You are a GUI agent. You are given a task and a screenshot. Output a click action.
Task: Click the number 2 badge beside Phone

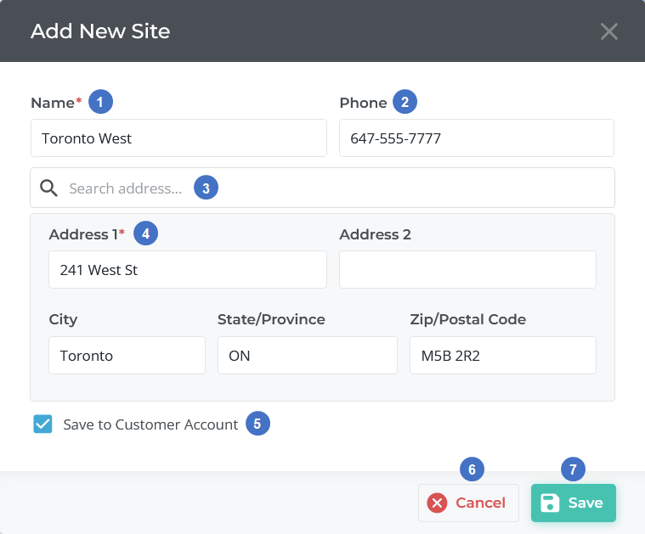404,102
